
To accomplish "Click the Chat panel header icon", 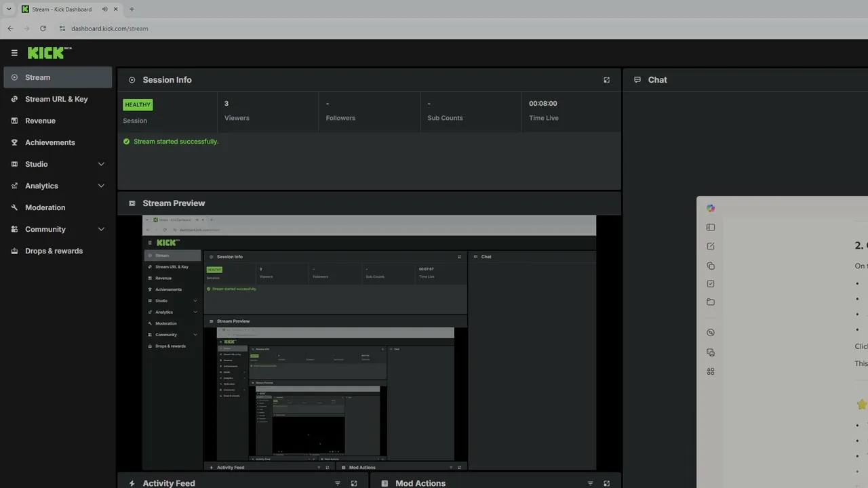I will point(637,80).
